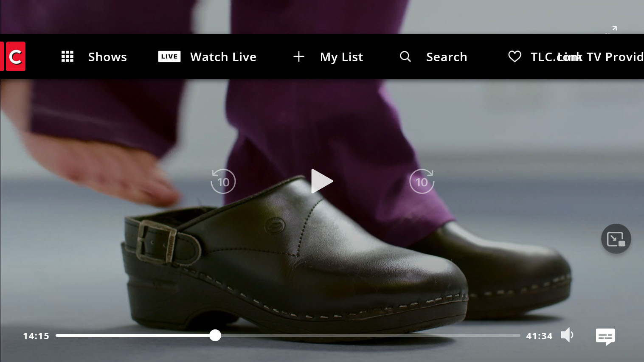
Task: Skip forward 10 seconds
Action: point(422,182)
